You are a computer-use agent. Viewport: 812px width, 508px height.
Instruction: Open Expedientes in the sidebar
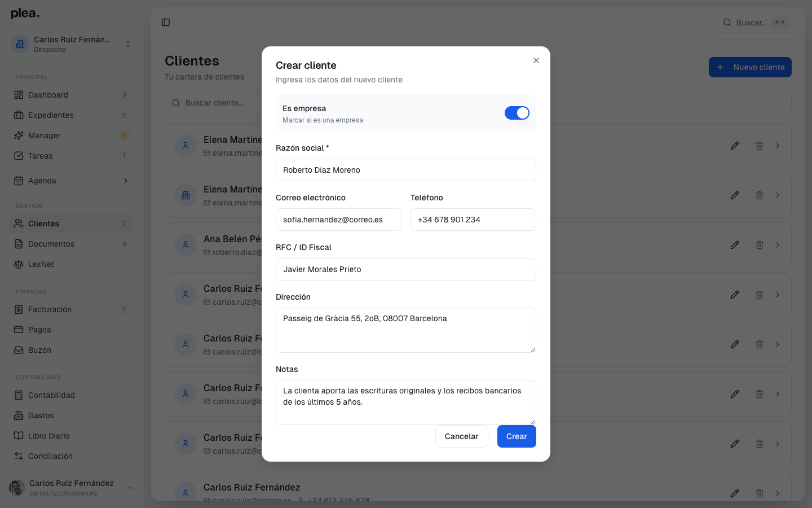coord(72,115)
